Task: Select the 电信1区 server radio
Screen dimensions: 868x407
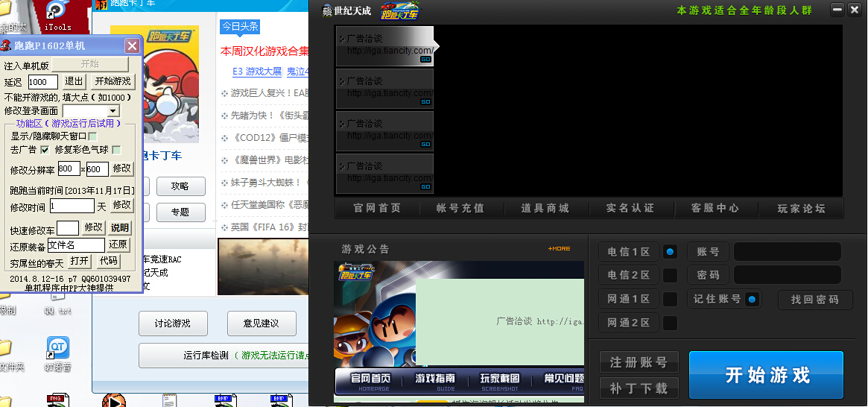Action: (x=670, y=251)
